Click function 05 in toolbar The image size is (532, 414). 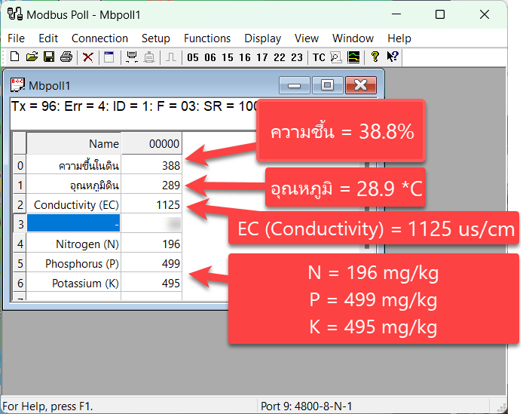pos(193,57)
